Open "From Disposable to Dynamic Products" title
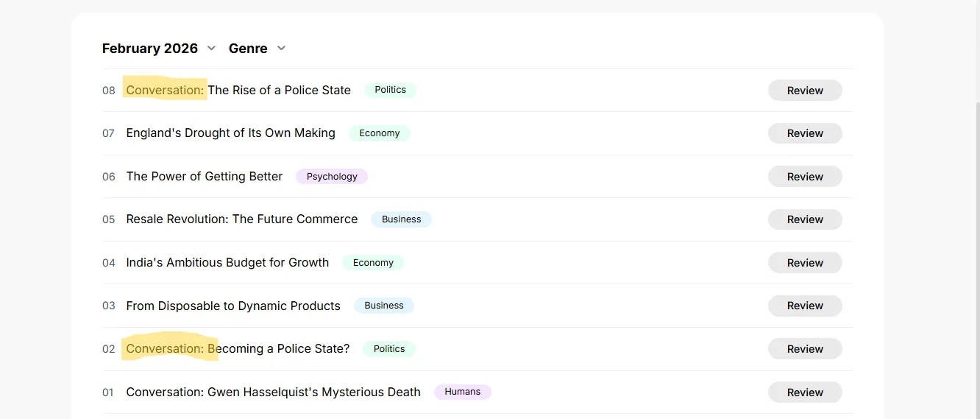Viewport: 980px width, 419px height. [x=233, y=306]
